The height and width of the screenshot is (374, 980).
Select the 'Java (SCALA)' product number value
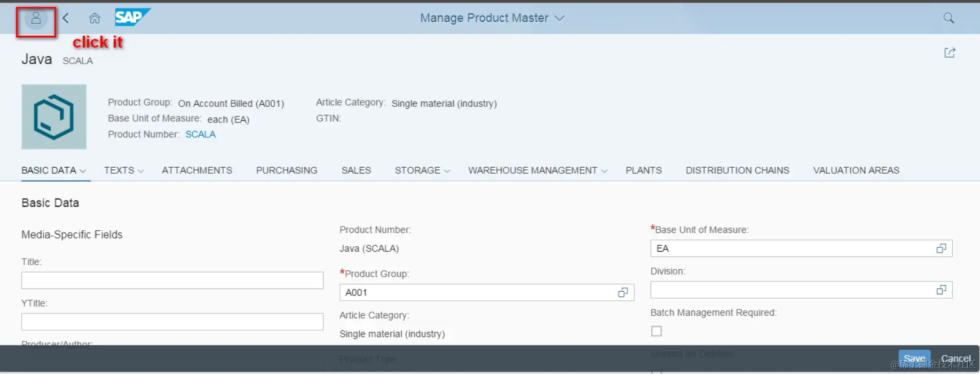pos(369,248)
